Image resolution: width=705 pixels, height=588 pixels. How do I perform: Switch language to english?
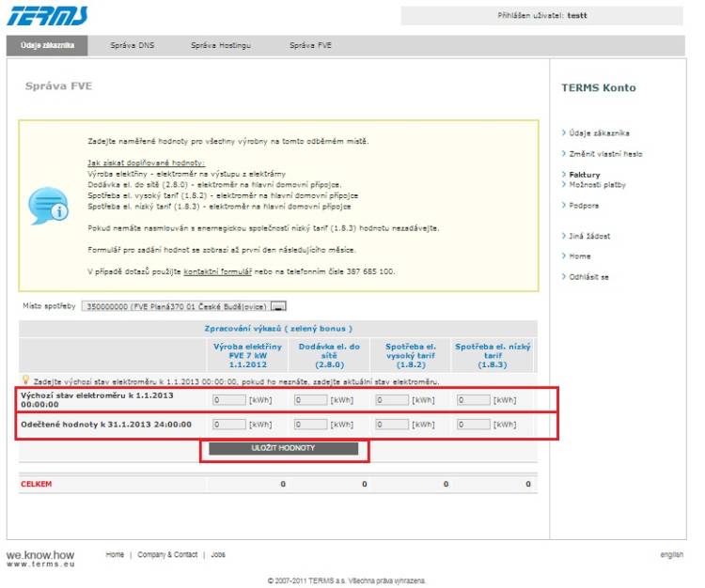pyautogui.click(x=671, y=555)
